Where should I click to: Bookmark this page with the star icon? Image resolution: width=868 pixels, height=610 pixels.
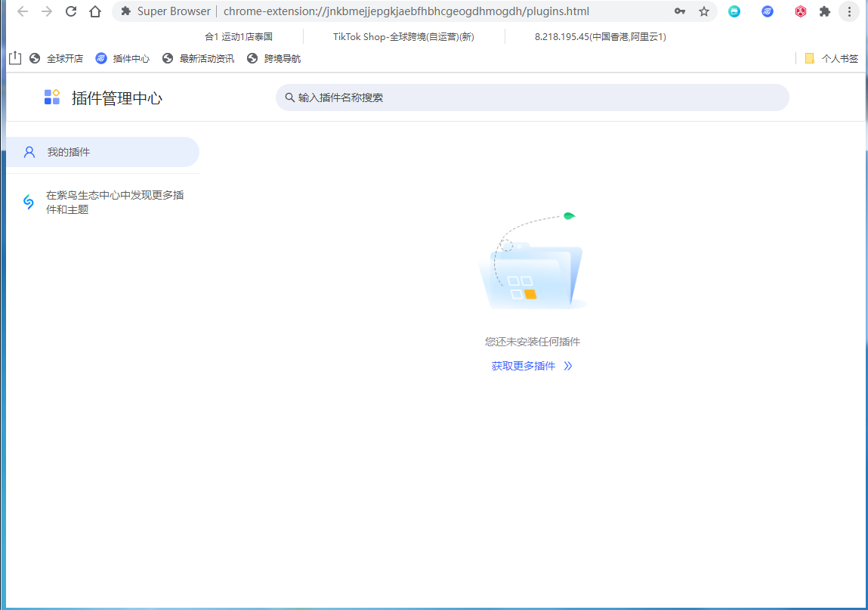click(x=704, y=11)
